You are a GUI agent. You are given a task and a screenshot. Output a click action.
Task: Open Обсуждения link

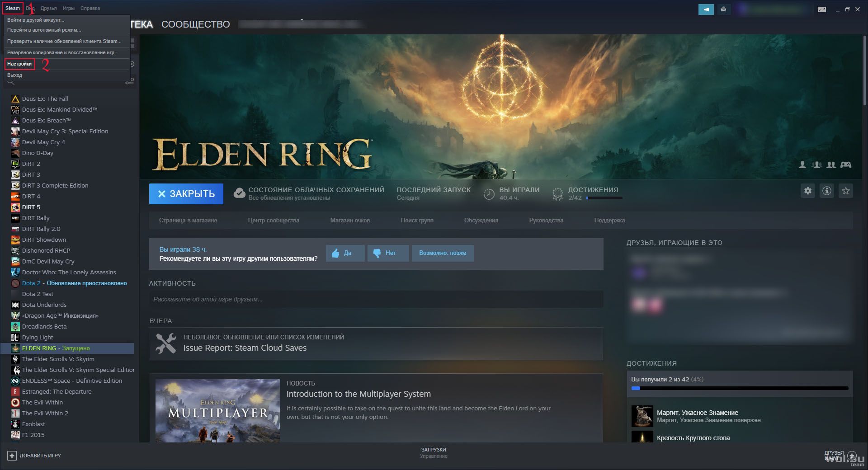(x=481, y=221)
